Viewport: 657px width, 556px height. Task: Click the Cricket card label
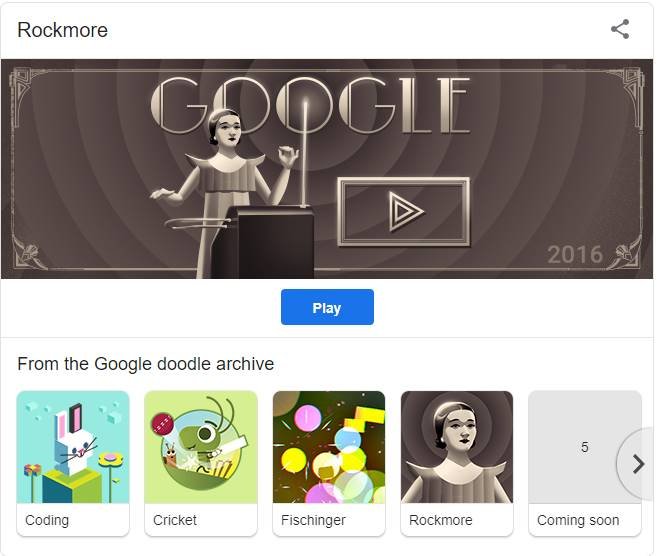tap(175, 520)
